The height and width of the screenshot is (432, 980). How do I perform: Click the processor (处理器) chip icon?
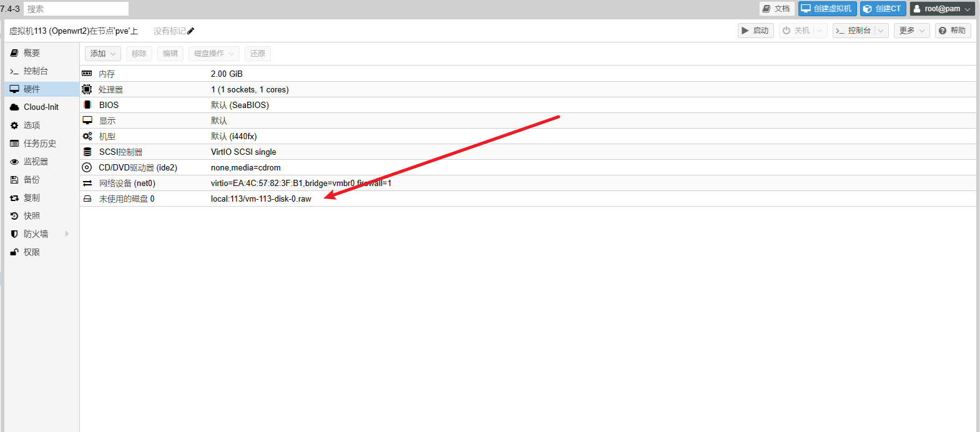coord(87,89)
